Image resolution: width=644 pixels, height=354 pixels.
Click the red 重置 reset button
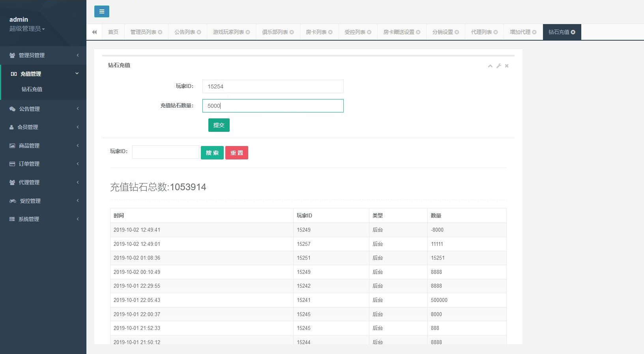click(237, 153)
